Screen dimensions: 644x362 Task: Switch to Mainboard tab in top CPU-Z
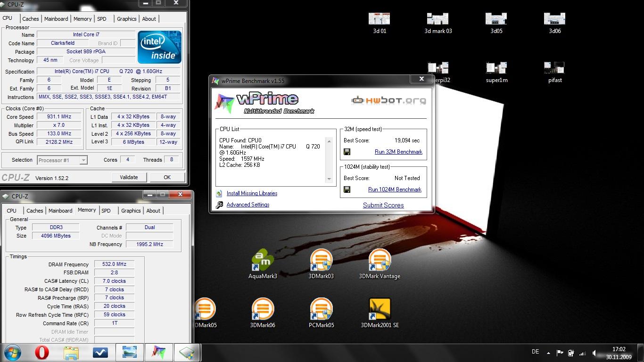point(56,19)
